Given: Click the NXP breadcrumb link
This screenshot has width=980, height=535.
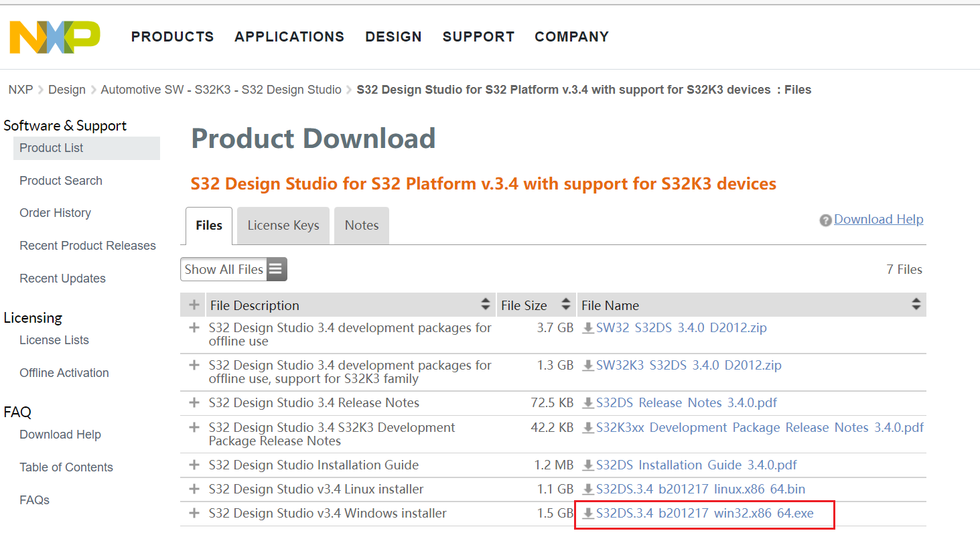Looking at the screenshot, I should pos(21,90).
